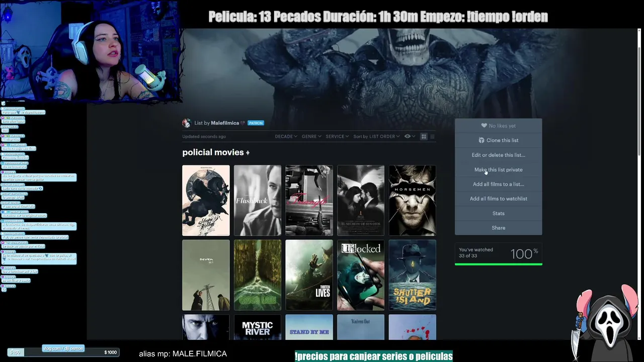Viewport: 644px width, 362px height.
Task: Expand the DECADE filter dropdown
Action: click(286, 136)
